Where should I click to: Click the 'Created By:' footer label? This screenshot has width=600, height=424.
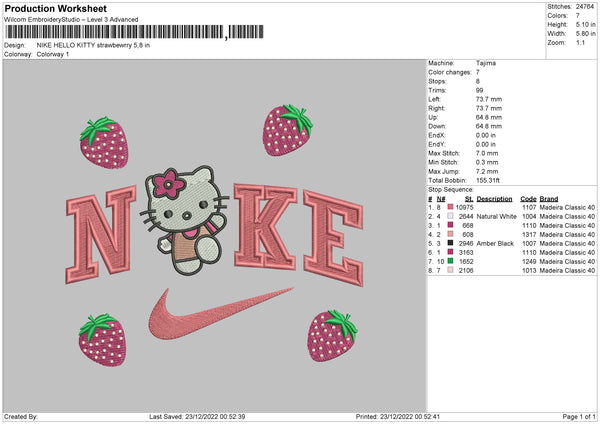[x=21, y=416]
